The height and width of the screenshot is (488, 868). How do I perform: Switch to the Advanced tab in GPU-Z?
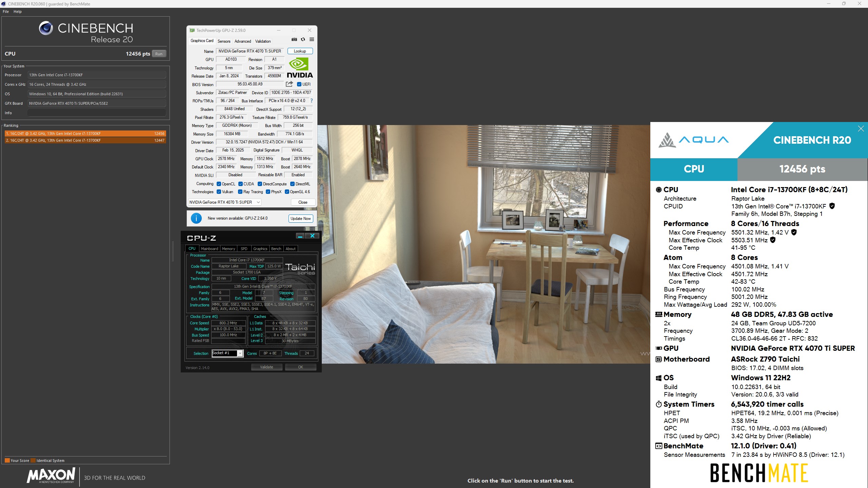[x=243, y=41]
